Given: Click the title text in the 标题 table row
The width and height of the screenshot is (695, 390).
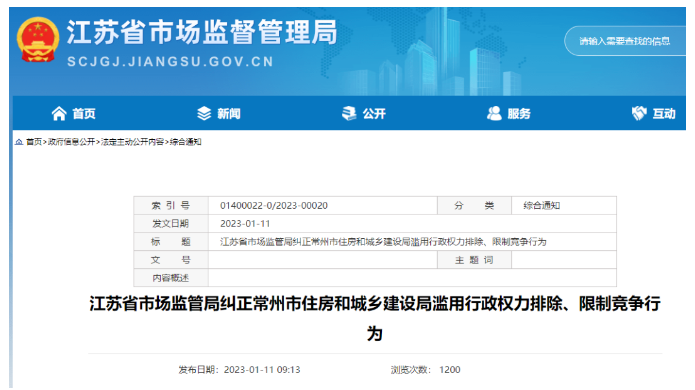Looking at the screenshot, I should tap(383, 242).
